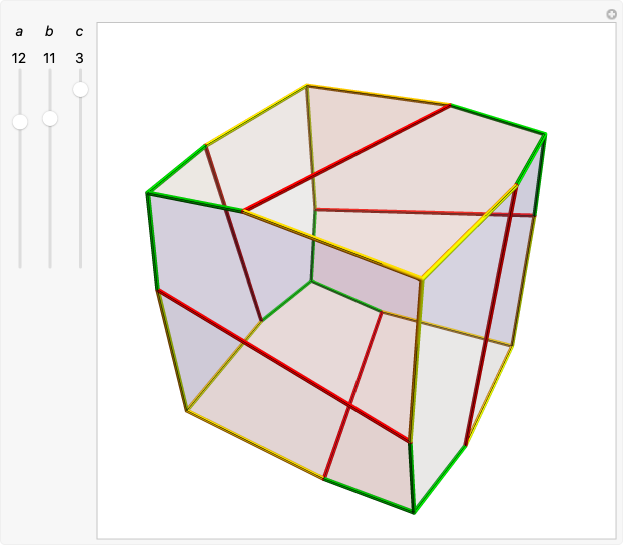Click the value 11 under label b
The width and height of the screenshot is (623, 546).
point(49,58)
